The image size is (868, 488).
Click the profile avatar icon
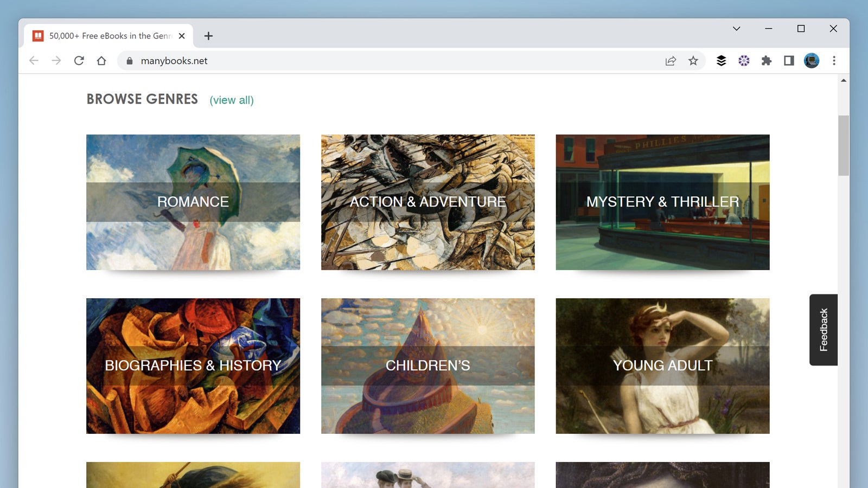tap(811, 61)
